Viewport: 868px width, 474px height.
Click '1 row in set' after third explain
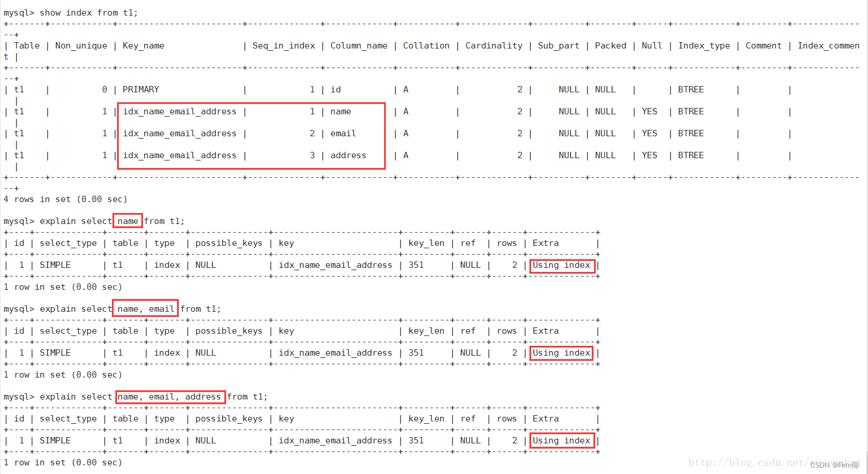63,462
